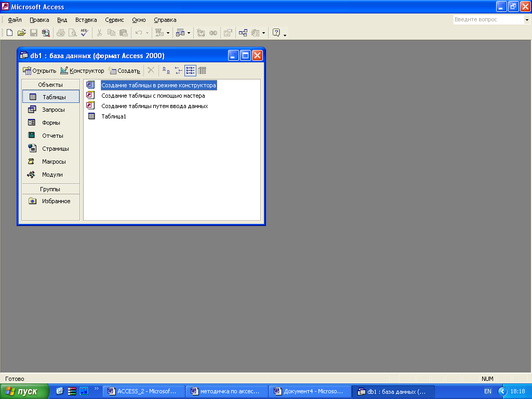
Task: Click the New Object toolbar icon
Action: tap(255, 33)
